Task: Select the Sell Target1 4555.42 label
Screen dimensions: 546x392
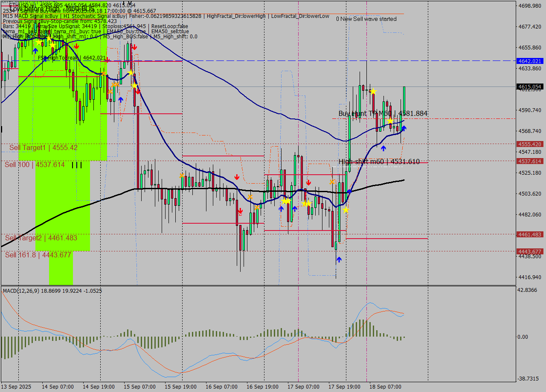Action: click(x=44, y=147)
